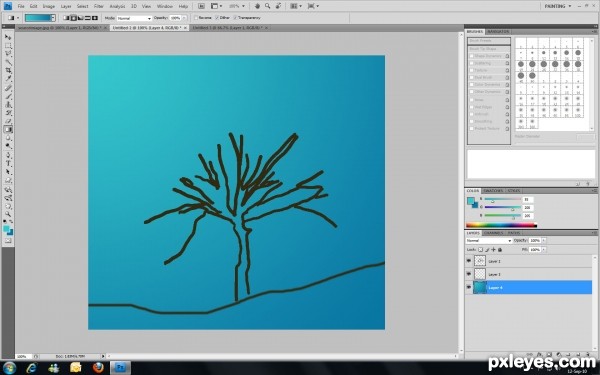600x375 pixels.
Task: Select the Pen tool
Action: [x=8, y=155]
